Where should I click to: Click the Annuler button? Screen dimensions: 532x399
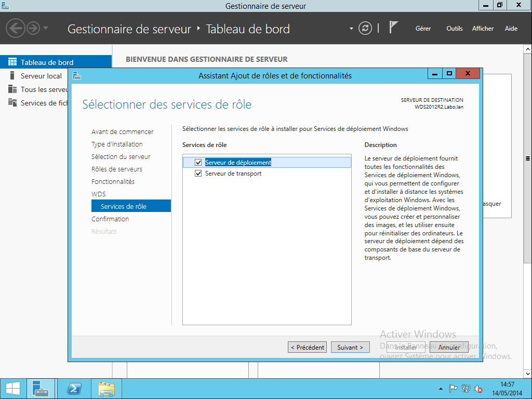click(449, 347)
